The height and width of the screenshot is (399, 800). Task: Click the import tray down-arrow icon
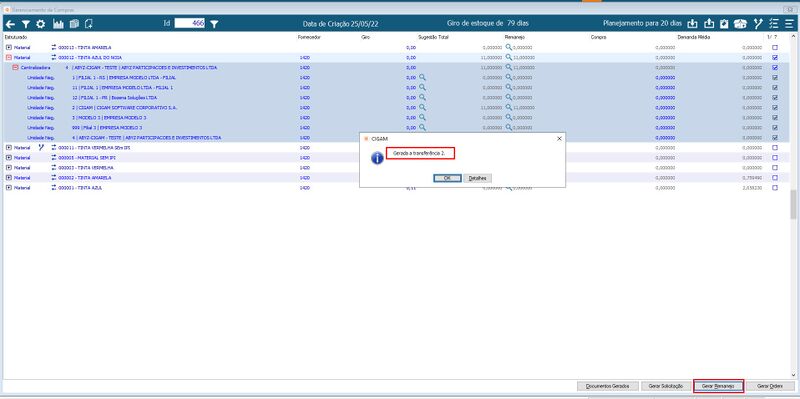click(692, 23)
